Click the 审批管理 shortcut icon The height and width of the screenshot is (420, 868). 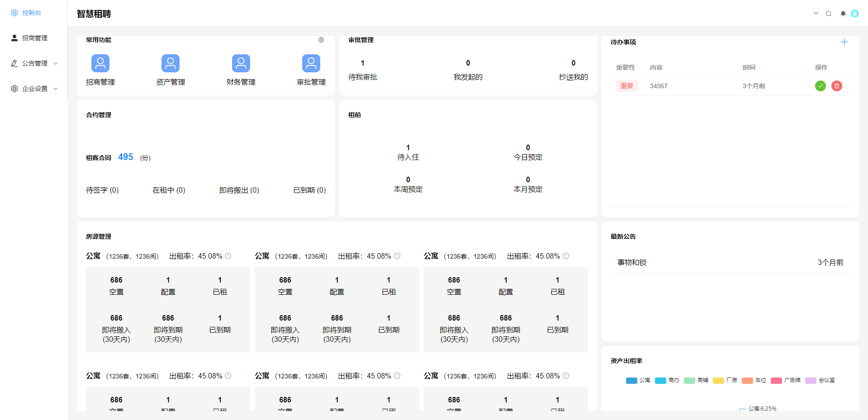pos(311,63)
